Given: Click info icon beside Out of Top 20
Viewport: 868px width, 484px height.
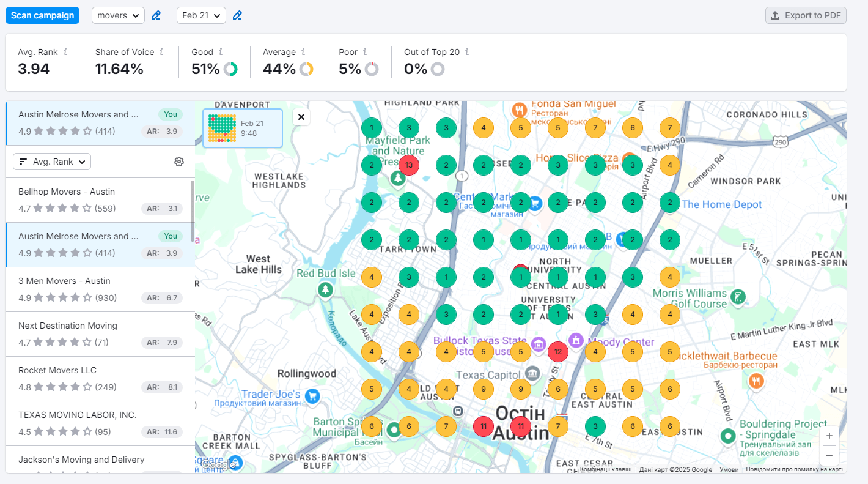Looking at the screenshot, I should [467, 52].
